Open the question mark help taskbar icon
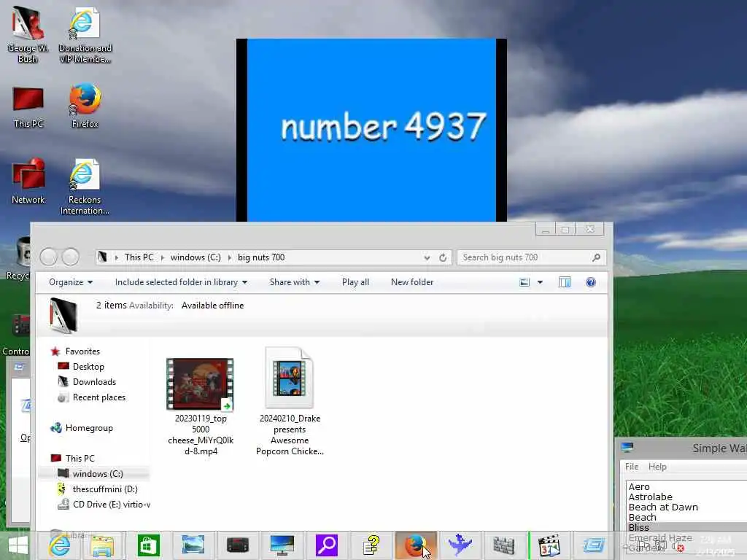This screenshot has height=560, width=747. click(371, 545)
